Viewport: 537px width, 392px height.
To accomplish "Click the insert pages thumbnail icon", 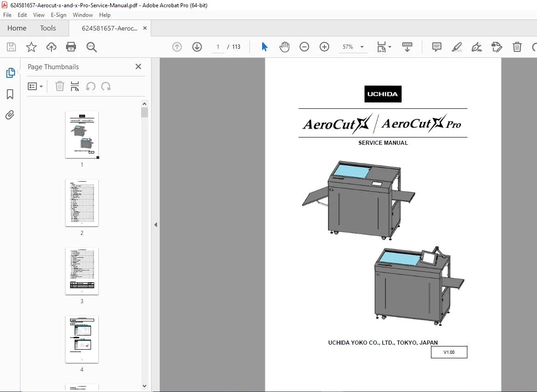I will click(75, 87).
